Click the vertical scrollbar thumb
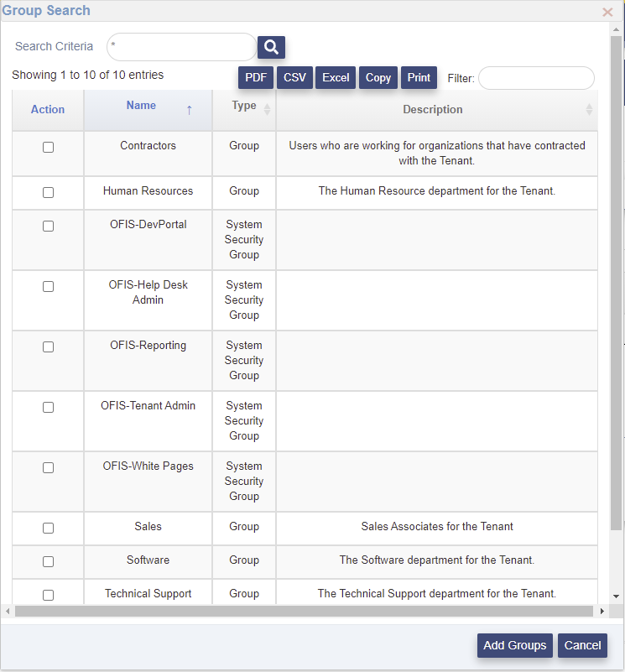625x672 pixels. pos(616,283)
